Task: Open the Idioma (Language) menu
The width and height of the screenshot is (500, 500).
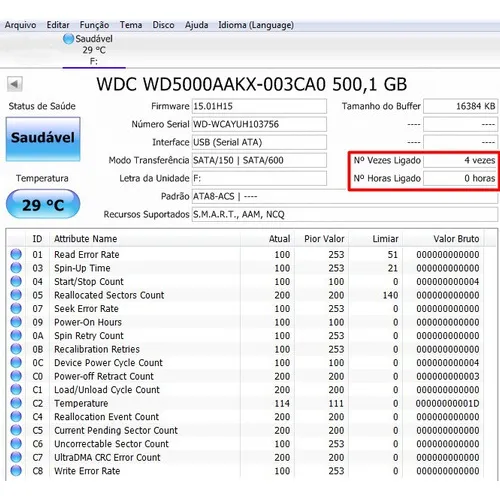Action: pos(256,25)
